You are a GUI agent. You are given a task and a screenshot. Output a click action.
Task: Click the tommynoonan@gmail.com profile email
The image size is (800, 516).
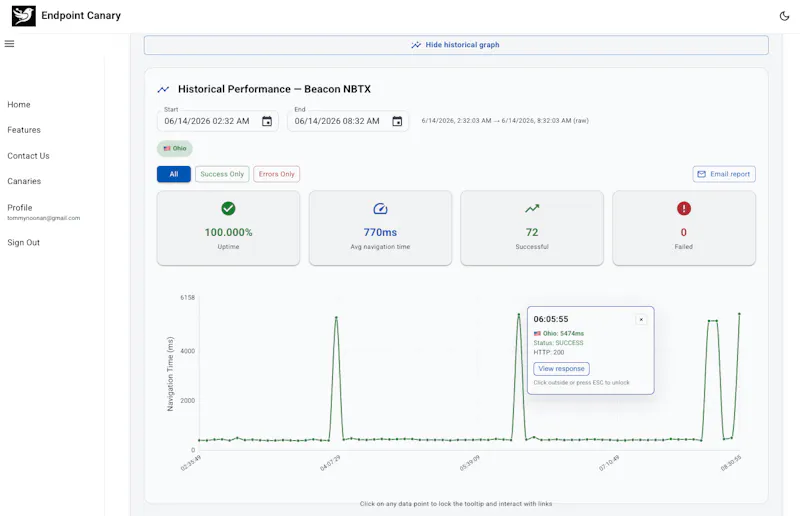point(44,218)
